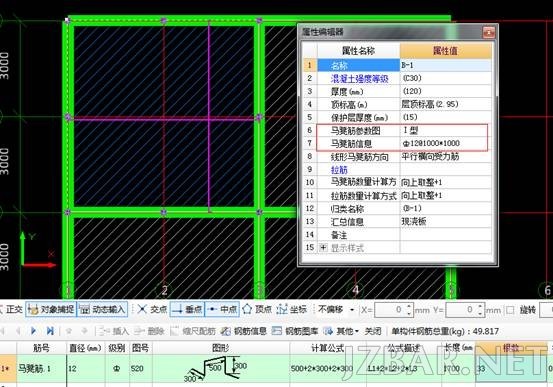The height and width of the screenshot is (387, 553).
Task: Click 顶标高 value 层顶标高(2.95)
Action: point(446,104)
